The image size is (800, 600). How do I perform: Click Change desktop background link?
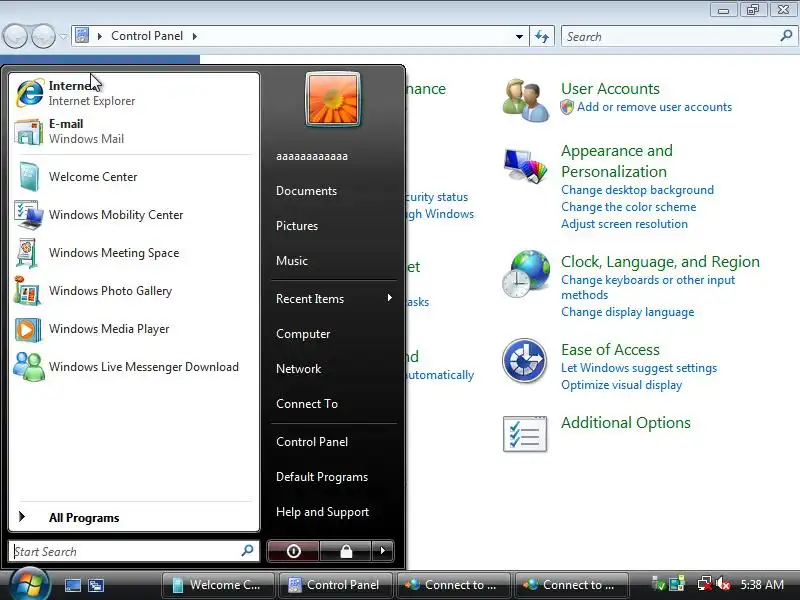[x=637, y=190]
